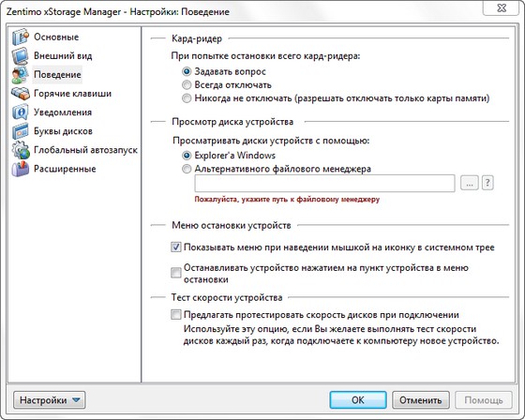
Task: Show the Расширенные settings page
Action: pos(65,168)
